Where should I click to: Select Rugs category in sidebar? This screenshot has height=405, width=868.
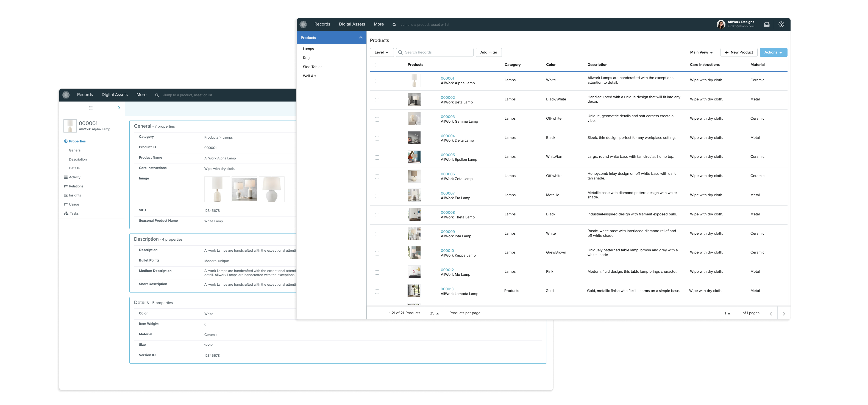click(307, 58)
